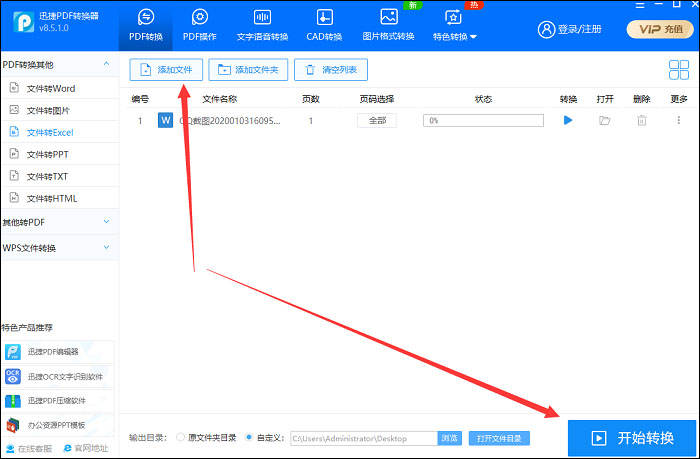Start conversion with the blue play icon
Screen dimensions: 700x459
[x=568, y=120]
